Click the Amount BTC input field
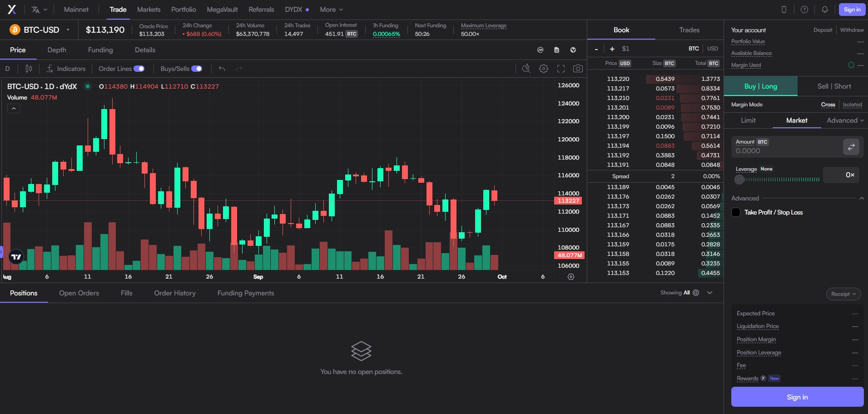The height and width of the screenshot is (414, 868). click(787, 151)
